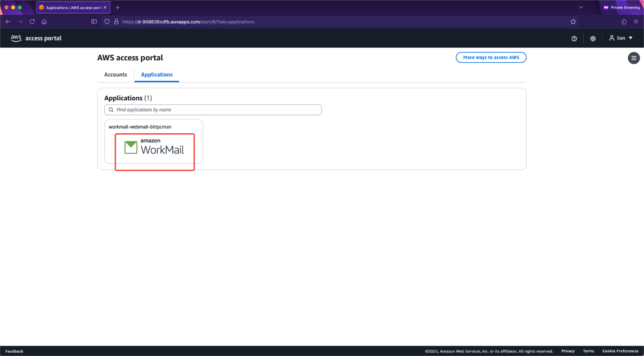Go to the browser home page
The width and height of the screenshot is (644, 356).
tap(44, 22)
